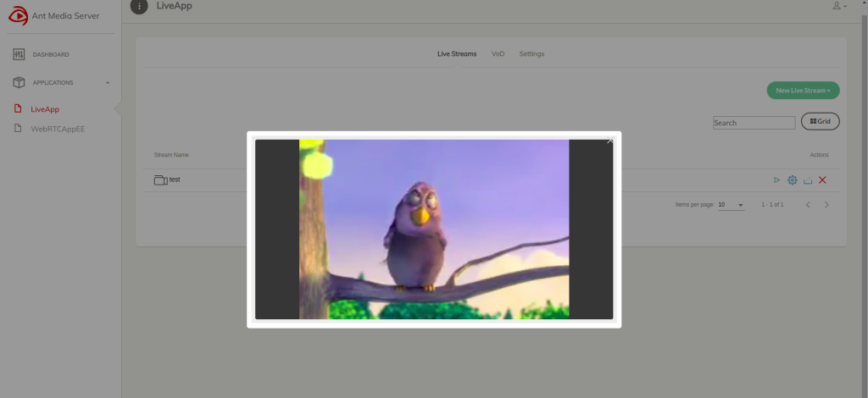The width and height of the screenshot is (868, 398).
Task: Click the Stream Name column header
Action: (x=171, y=155)
